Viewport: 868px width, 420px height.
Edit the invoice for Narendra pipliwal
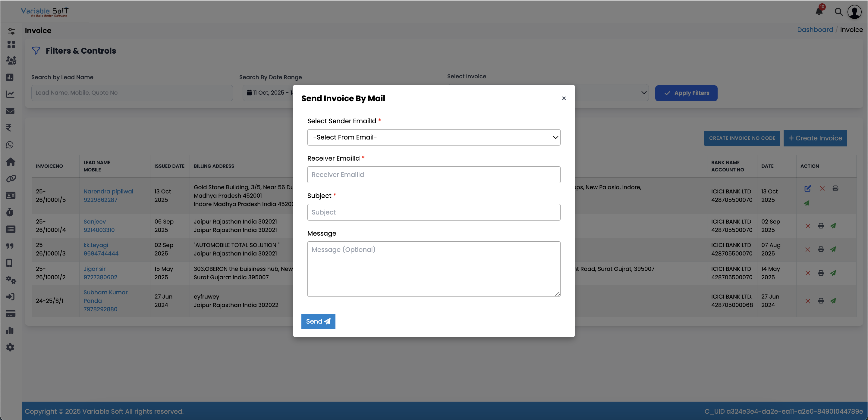807,189
